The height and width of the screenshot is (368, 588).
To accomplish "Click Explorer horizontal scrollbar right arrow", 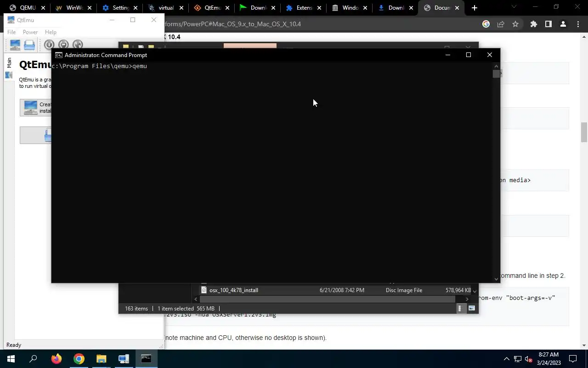I will coord(467,299).
